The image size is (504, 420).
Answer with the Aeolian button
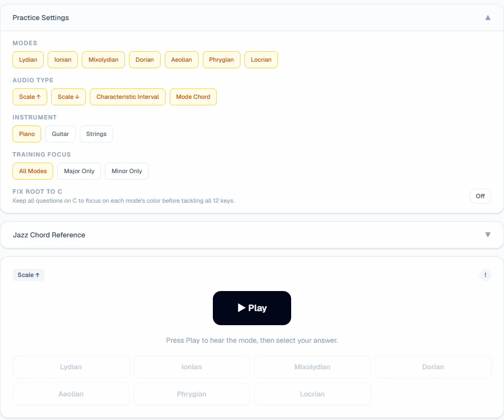(x=71, y=394)
